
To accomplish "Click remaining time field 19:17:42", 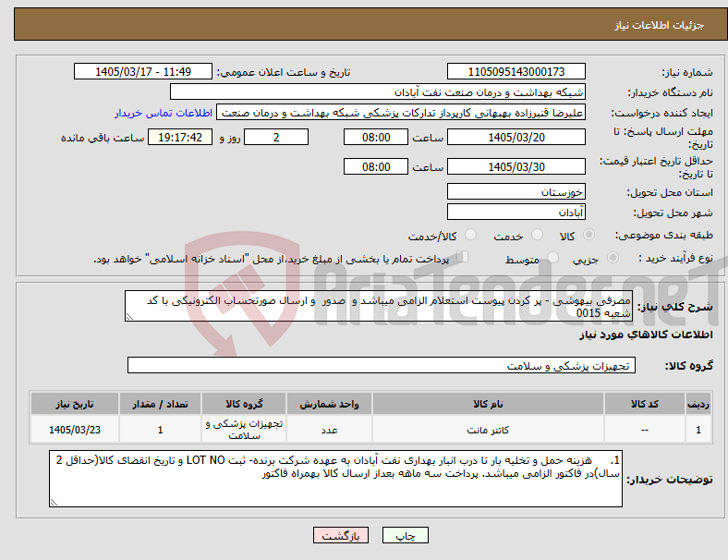I will 180,138.
